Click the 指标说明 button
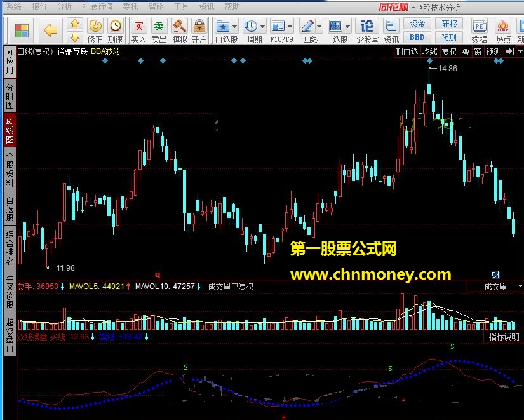The image size is (524, 420). [504, 337]
